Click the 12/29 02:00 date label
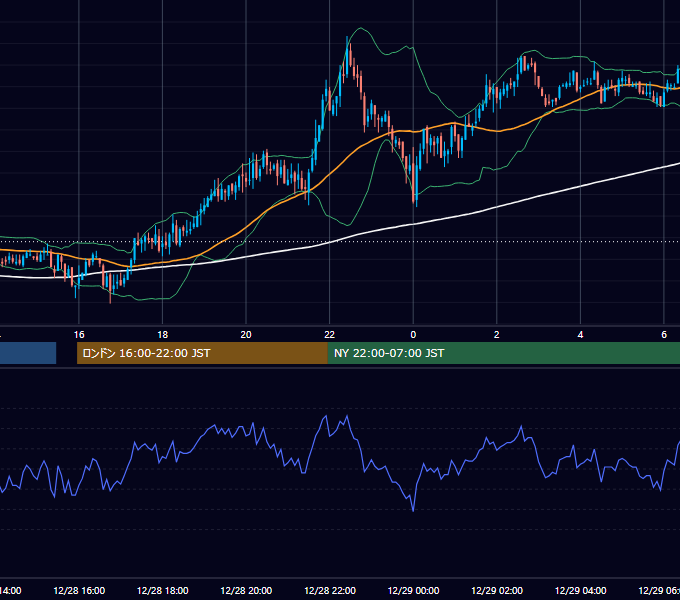The image size is (680, 600). coord(497,590)
